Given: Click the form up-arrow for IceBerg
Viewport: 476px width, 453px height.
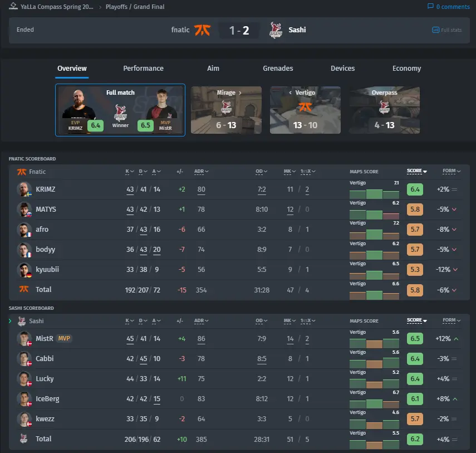Looking at the screenshot, I should [455, 398].
